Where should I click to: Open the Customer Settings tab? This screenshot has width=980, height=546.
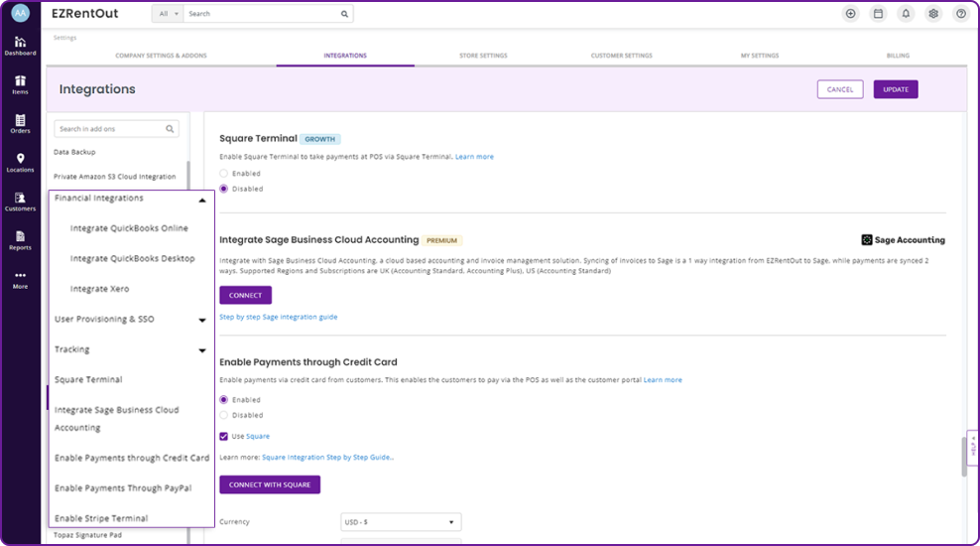[621, 56]
